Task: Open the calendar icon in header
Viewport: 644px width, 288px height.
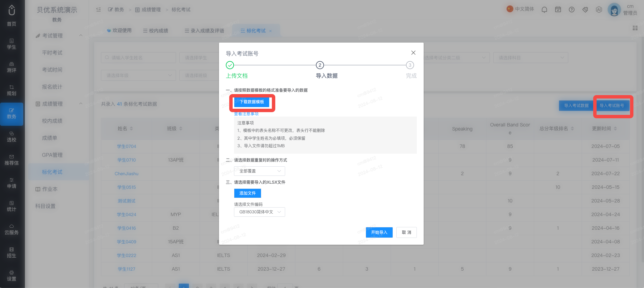Action: [x=558, y=10]
